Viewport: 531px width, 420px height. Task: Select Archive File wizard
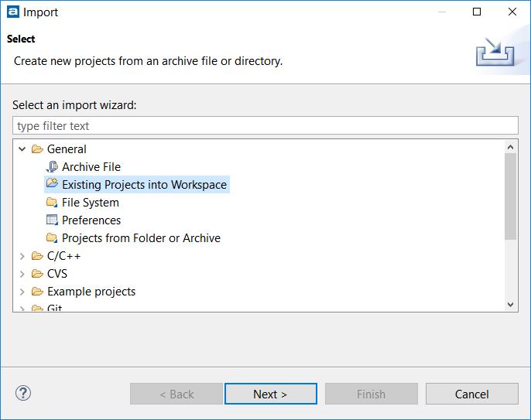[x=91, y=167]
